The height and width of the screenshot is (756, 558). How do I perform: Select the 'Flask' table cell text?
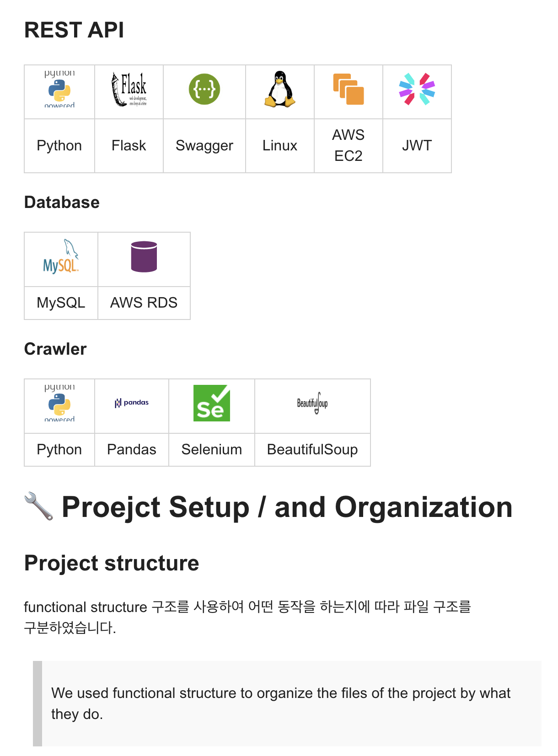(x=129, y=146)
